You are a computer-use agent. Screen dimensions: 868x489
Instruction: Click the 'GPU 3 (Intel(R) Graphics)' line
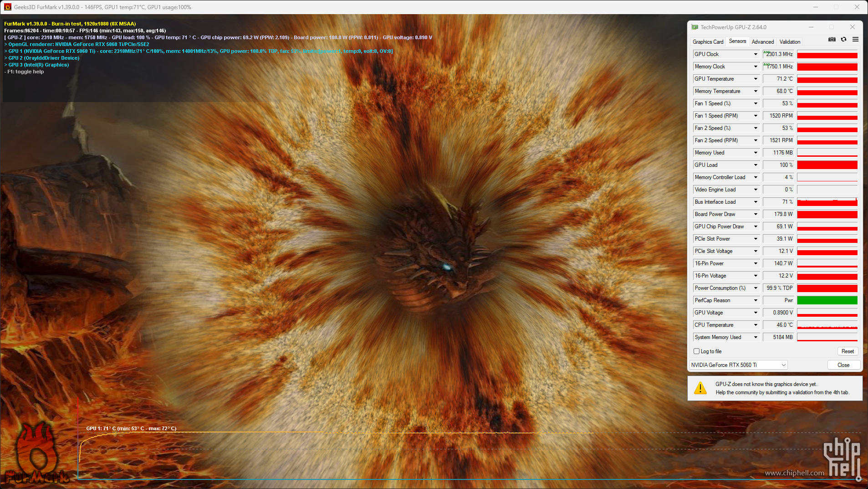[37, 65]
